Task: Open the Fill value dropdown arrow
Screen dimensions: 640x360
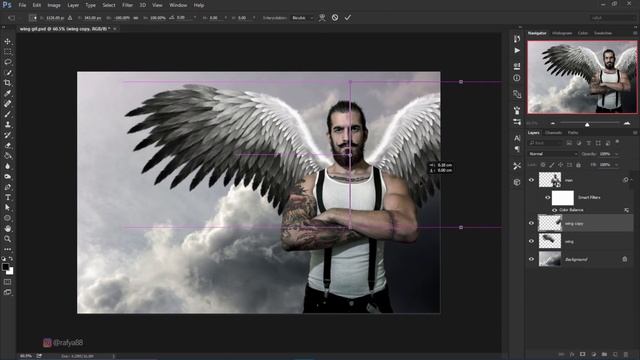Action: click(x=617, y=165)
